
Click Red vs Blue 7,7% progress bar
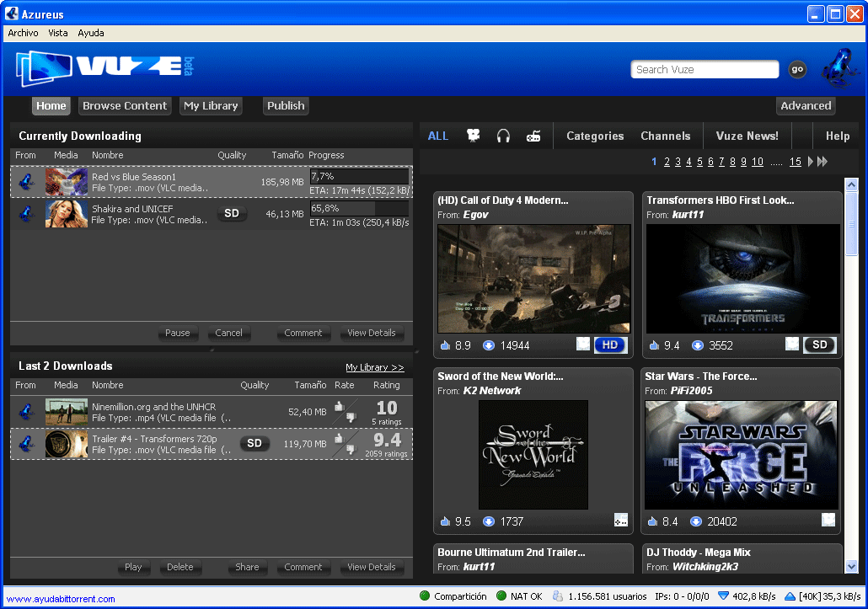[x=359, y=176]
